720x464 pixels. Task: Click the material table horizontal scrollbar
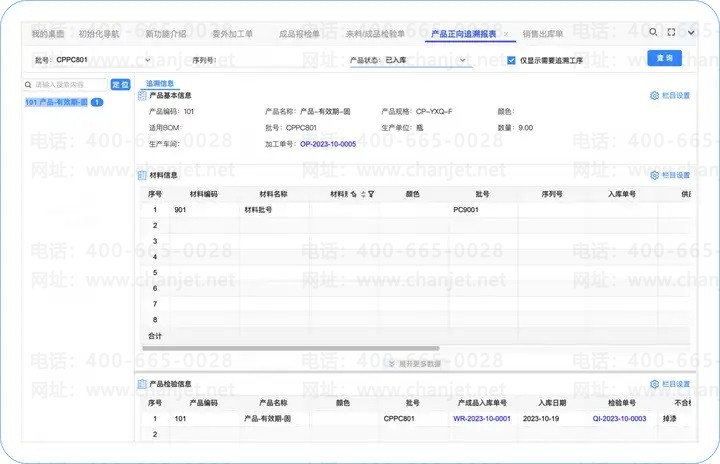pos(291,349)
